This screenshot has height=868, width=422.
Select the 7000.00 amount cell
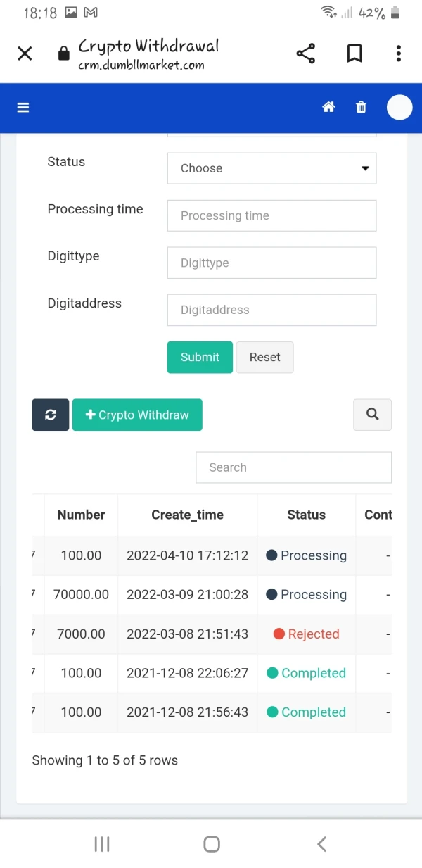pyautogui.click(x=81, y=634)
